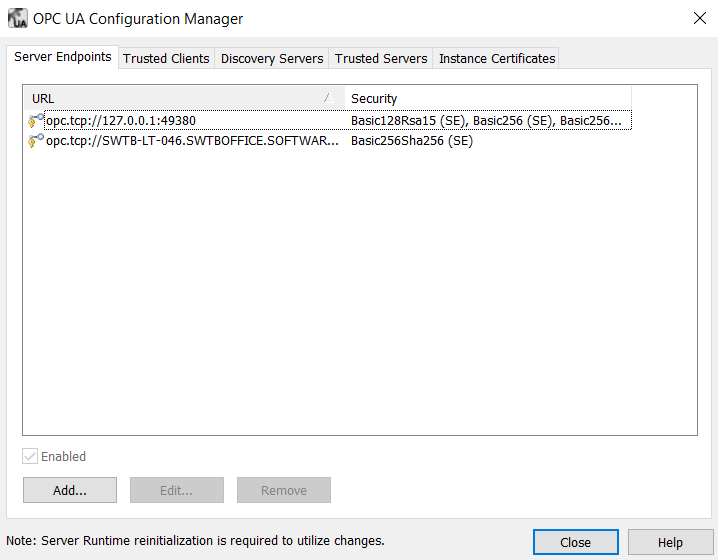Open the Discovery Servers tab

[x=272, y=59]
